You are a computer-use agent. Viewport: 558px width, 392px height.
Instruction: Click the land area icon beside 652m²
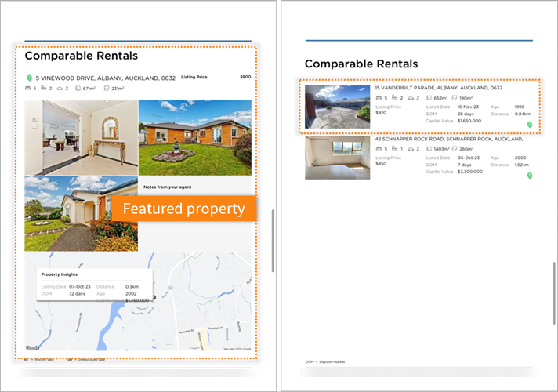[x=429, y=97]
